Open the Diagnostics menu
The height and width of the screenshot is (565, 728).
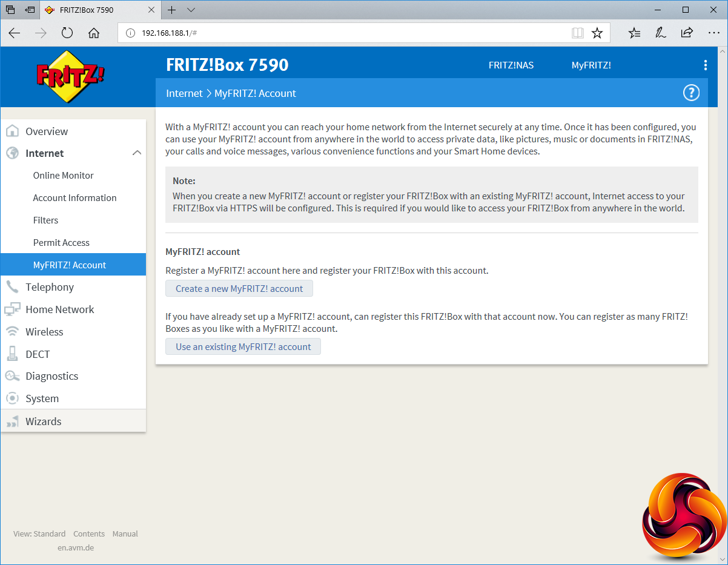tap(73, 376)
